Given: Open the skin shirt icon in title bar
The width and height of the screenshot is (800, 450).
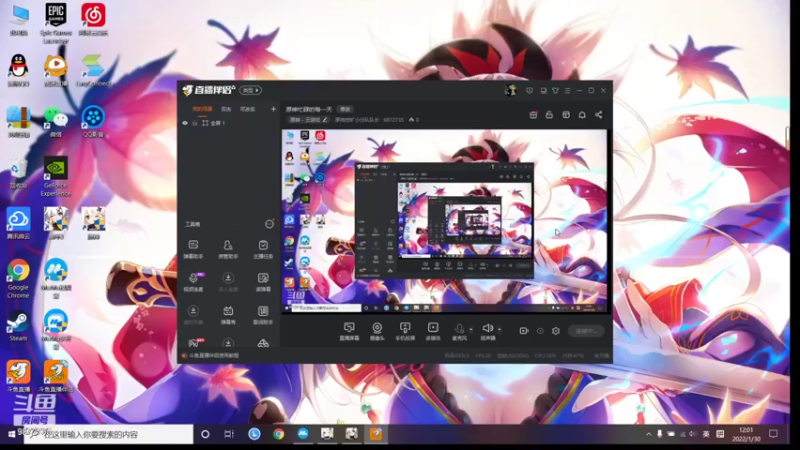Looking at the screenshot, I should coord(555,90).
